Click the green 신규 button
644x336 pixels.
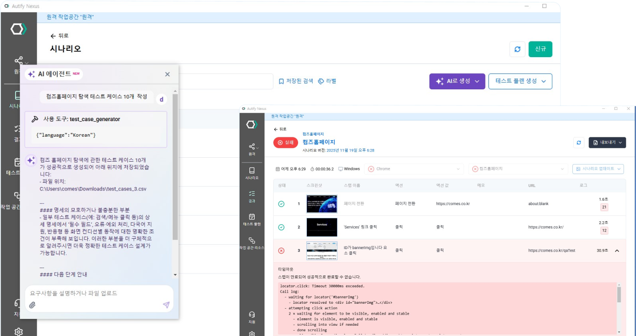click(x=540, y=49)
